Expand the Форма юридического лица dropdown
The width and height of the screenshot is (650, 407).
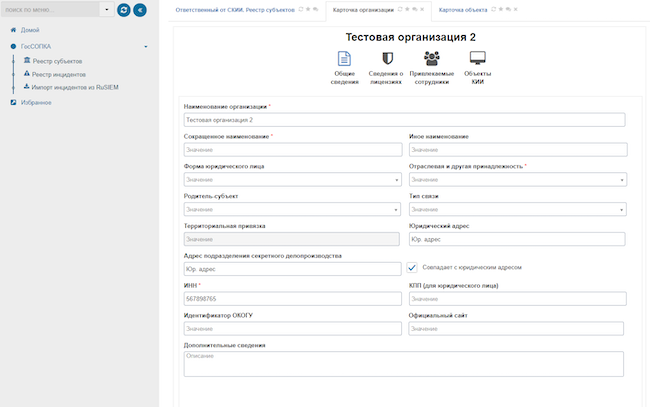tap(292, 179)
